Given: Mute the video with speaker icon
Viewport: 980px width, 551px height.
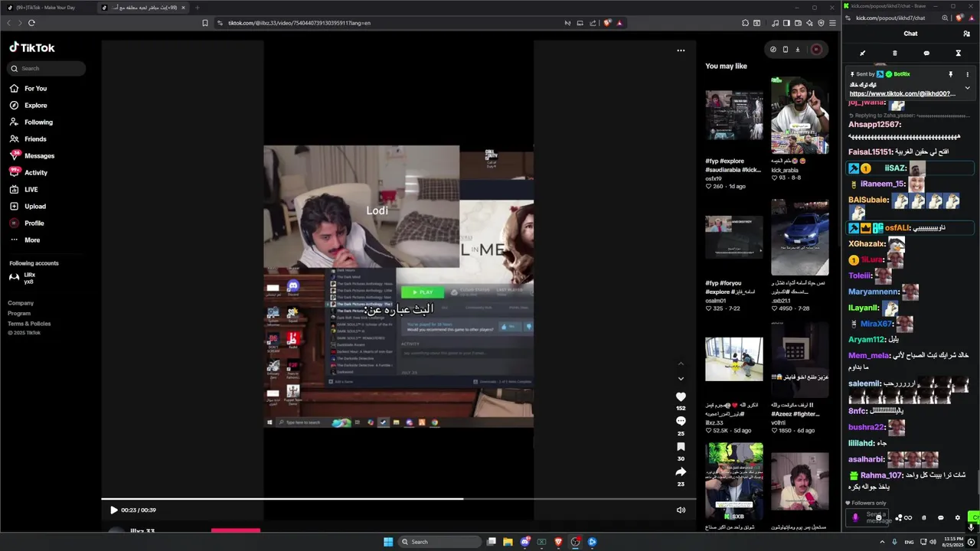Looking at the screenshot, I should pyautogui.click(x=681, y=510).
